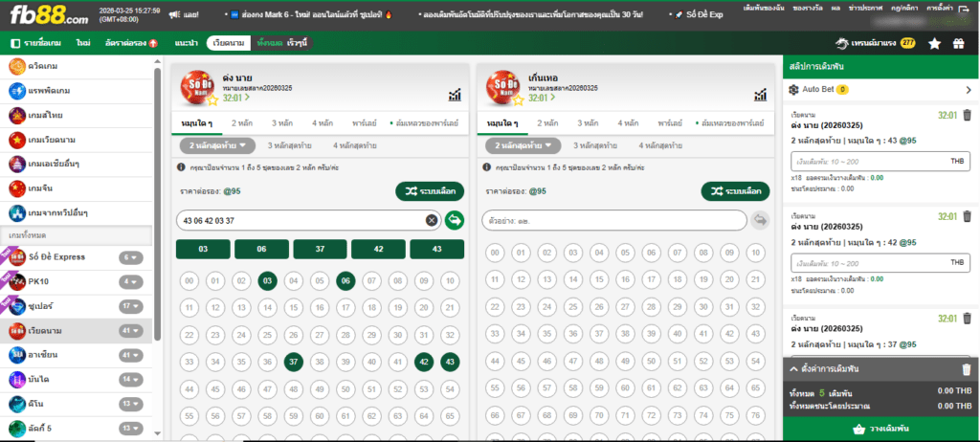Image resolution: width=980 pixels, height=442 pixels.
Task: Click the selected number chip 06
Action: (x=261, y=249)
